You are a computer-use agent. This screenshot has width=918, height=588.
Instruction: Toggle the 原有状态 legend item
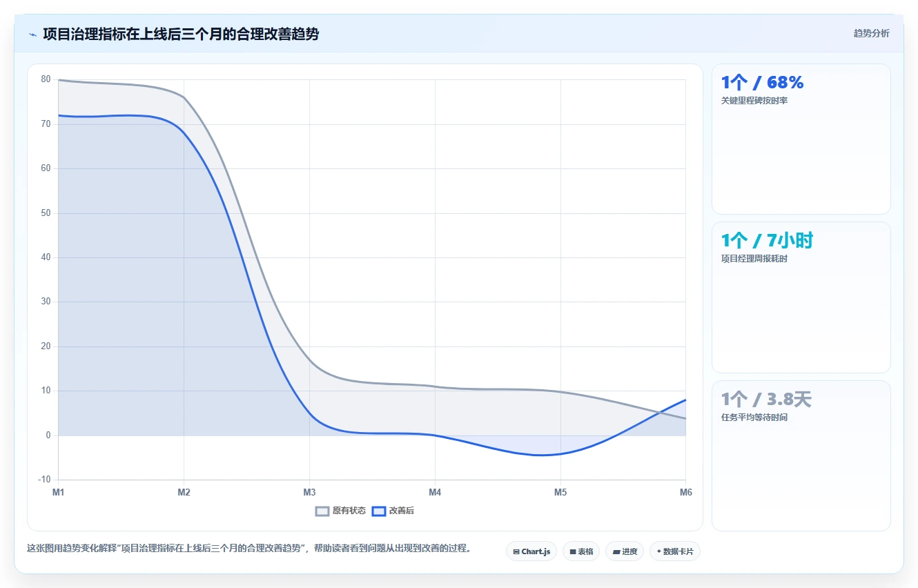pos(341,511)
